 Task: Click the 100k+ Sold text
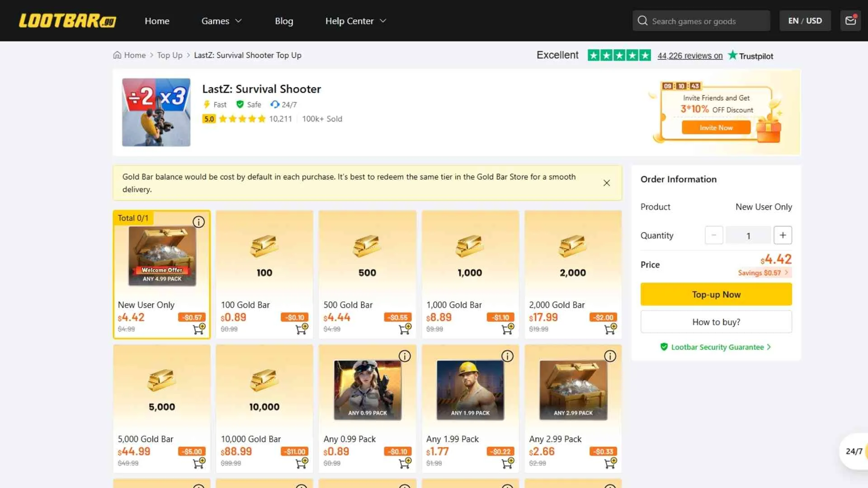pyautogui.click(x=322, y=119)
